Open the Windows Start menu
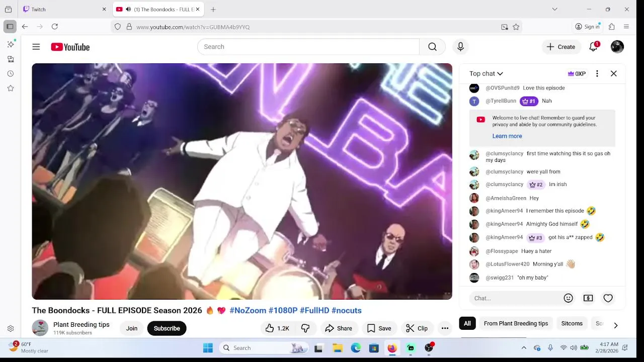This screenshot has height=362, width=644. [208, 348]
